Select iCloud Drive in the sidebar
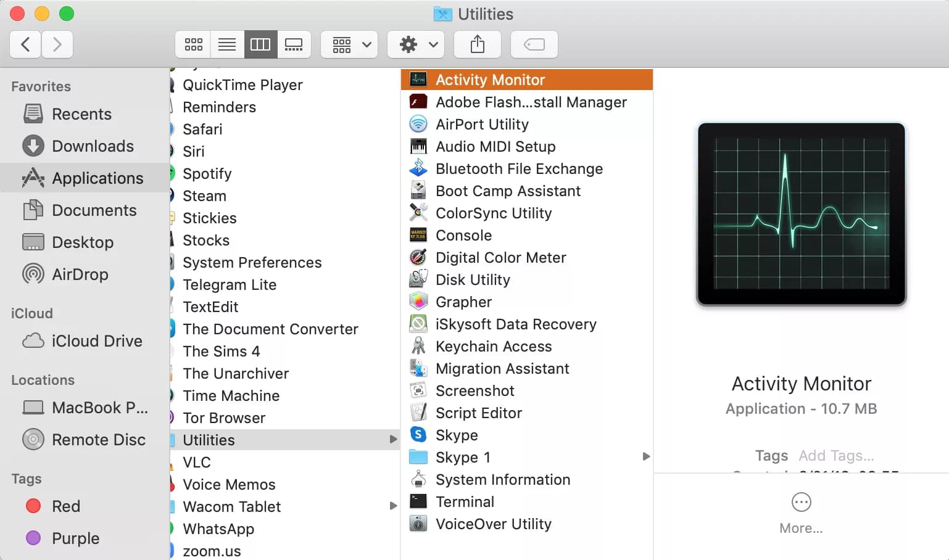This screenshot has height=560, width=949. (x=96, y=341)
